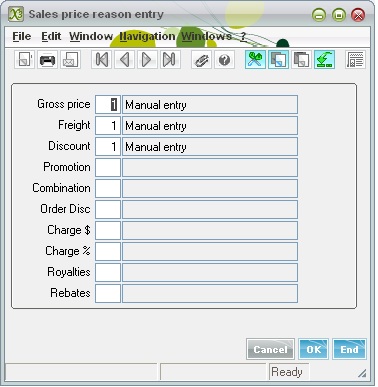
Task: Open the ? help menu
Action: pos(243,36)
